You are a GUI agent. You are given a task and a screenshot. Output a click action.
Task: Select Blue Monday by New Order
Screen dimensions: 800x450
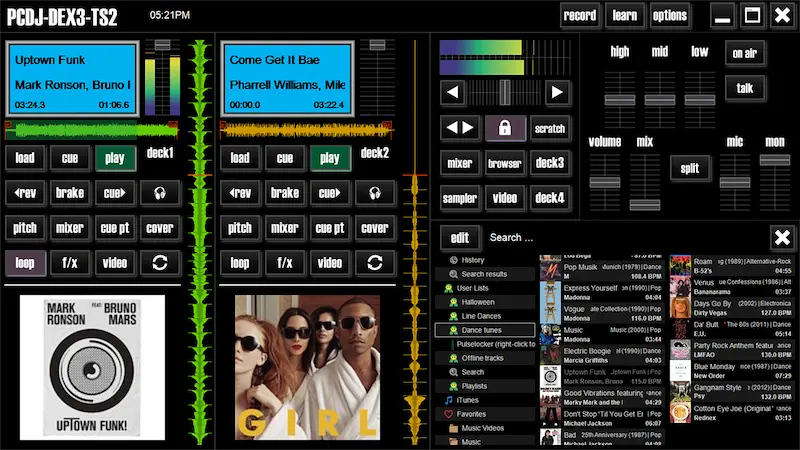click(731, 371)
